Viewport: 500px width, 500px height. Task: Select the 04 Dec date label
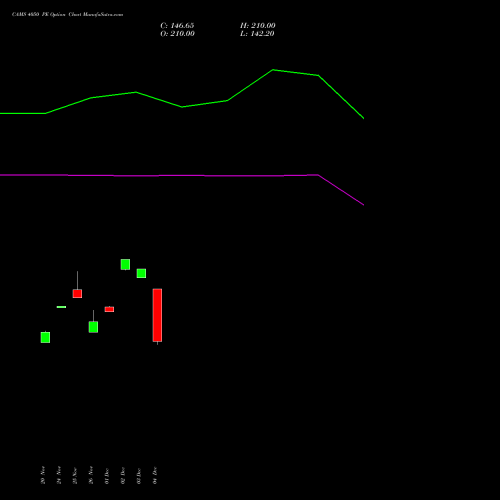click(x=155, y=475)
